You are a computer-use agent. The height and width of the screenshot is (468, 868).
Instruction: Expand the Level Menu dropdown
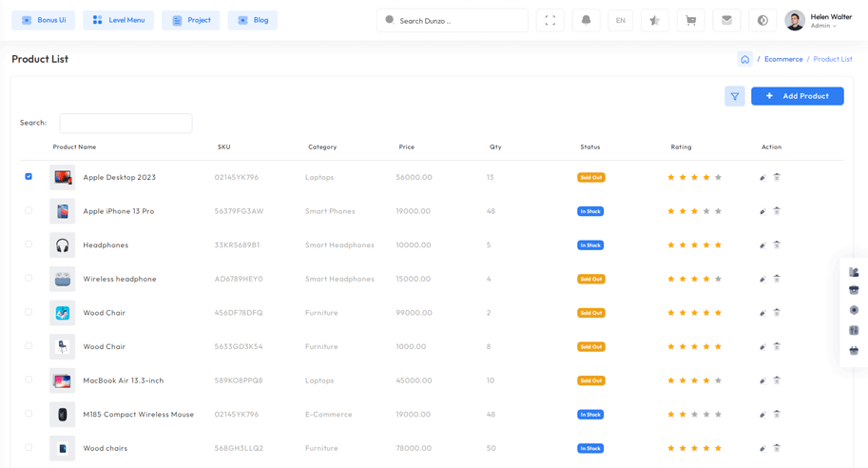118,20
